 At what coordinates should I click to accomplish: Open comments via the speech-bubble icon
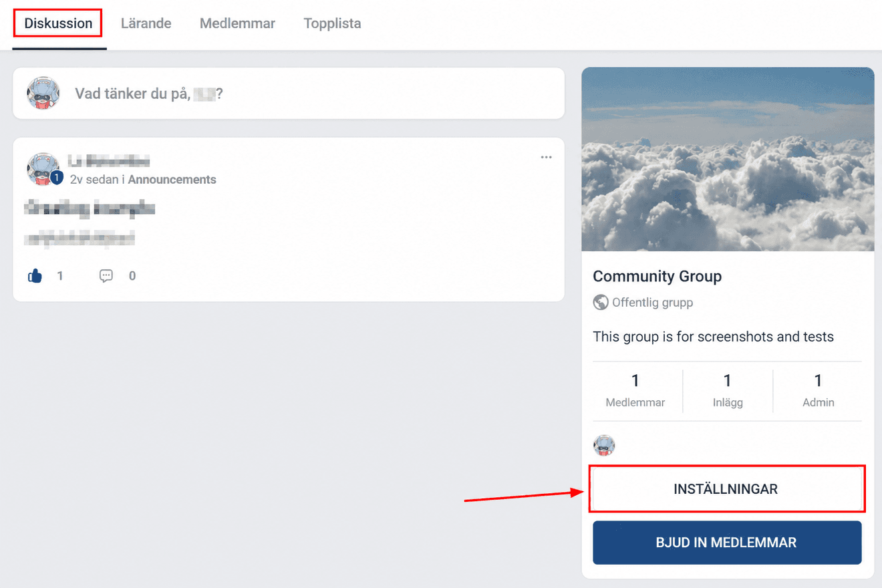click(106, 276)
